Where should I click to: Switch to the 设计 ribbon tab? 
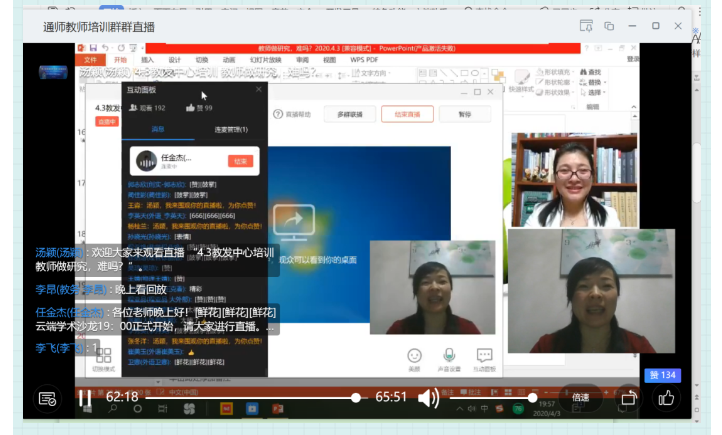coord(175,60)
